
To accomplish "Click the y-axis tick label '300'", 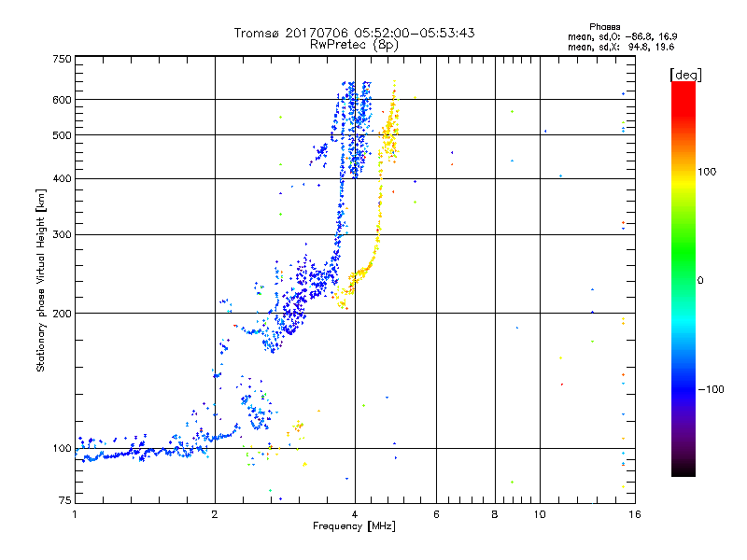I will [x=63, y=235].
